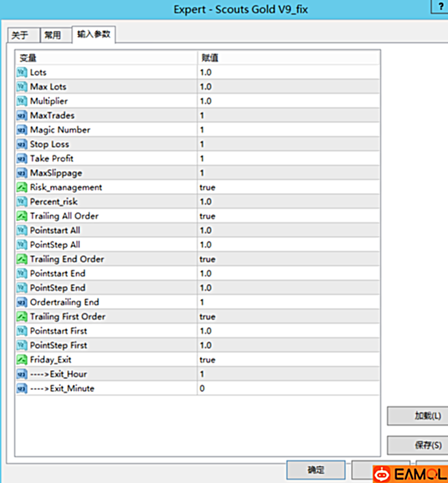Edit the Lots value 1.0

(x=288, y=73)
